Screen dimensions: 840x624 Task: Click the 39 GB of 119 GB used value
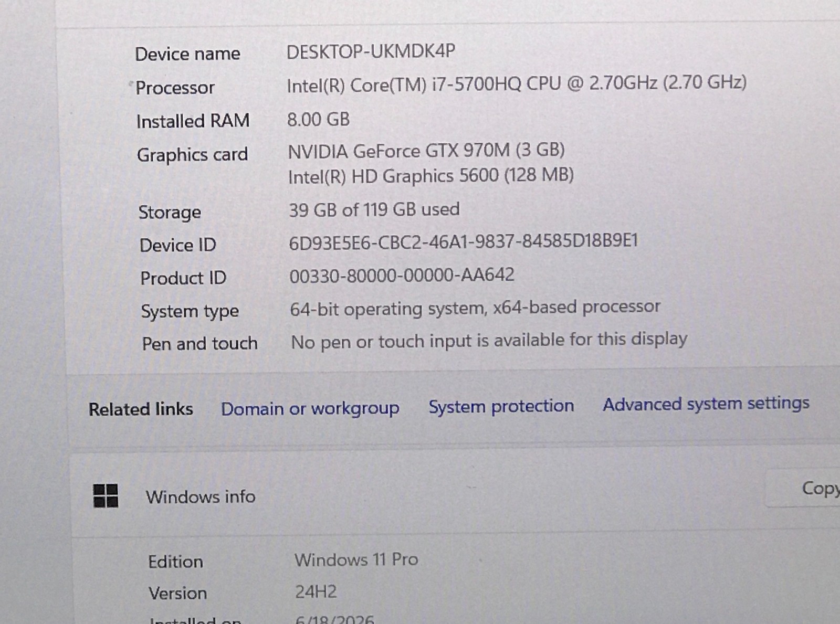pos(374,210)
